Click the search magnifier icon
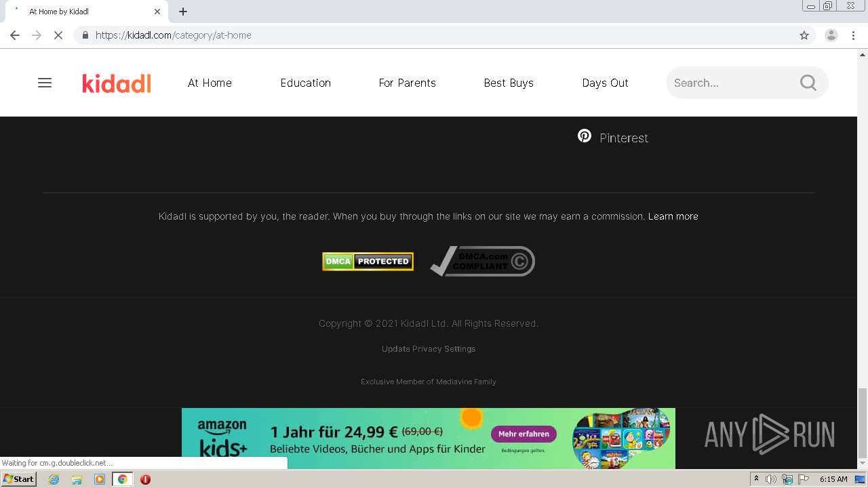This screenshot has width=868, height=488. point(808,83)
